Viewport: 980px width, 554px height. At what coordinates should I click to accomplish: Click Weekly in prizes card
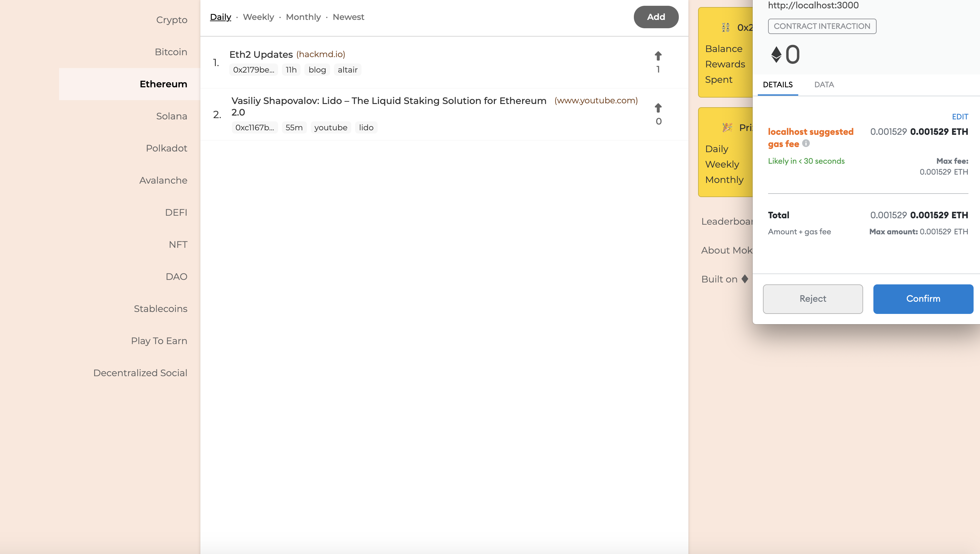(722, 164)
